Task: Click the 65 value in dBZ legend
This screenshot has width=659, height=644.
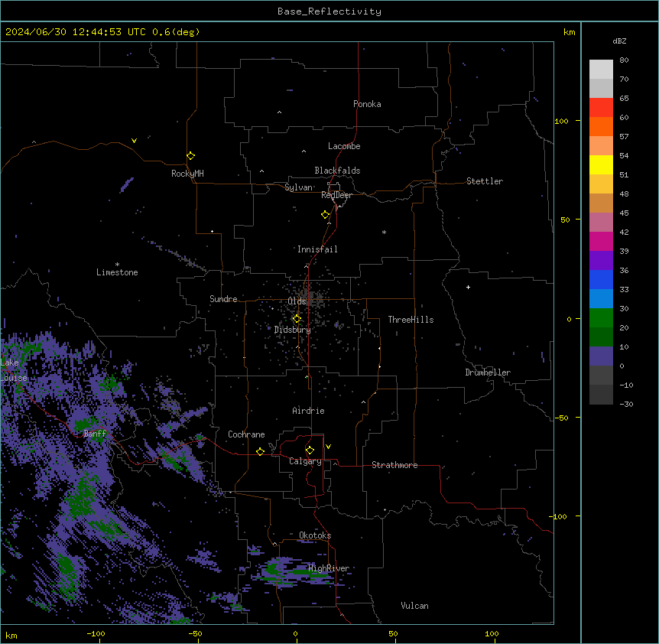Action: [624, 99]
